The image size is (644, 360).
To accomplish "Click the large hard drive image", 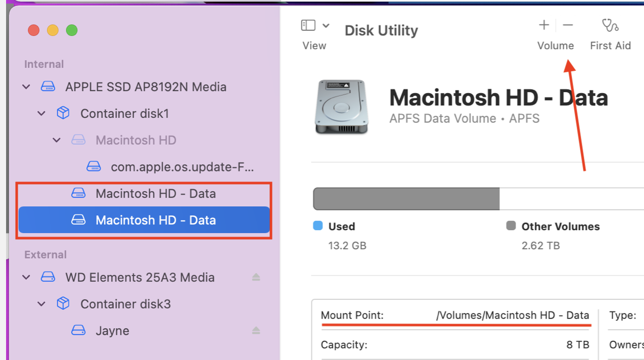I will 341,107.
